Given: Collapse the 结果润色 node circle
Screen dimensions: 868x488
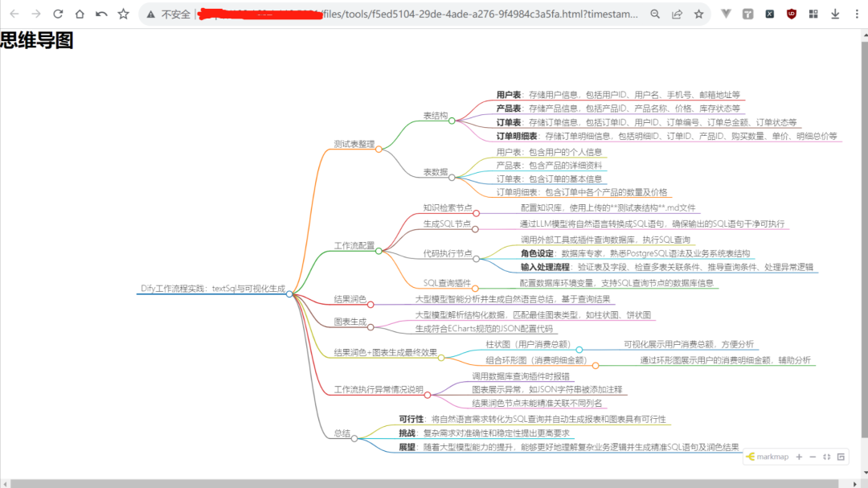Looking at the screenshot, I should click(371, 304).
